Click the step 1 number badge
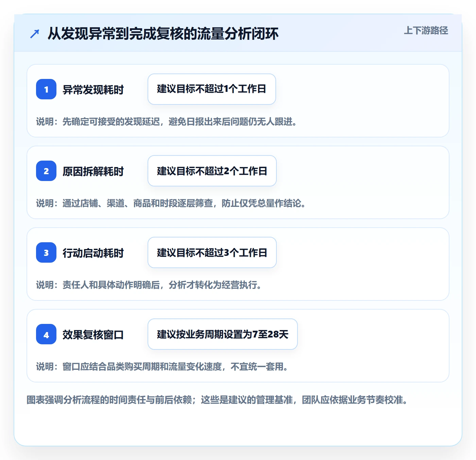Screen dimensions: 476x460 coord(46,89)
